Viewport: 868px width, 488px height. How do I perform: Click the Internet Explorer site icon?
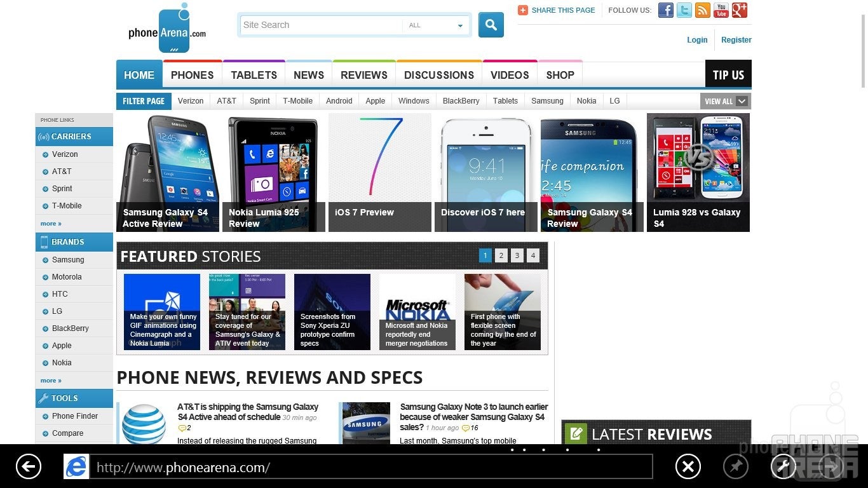click(x=76, y=467)
